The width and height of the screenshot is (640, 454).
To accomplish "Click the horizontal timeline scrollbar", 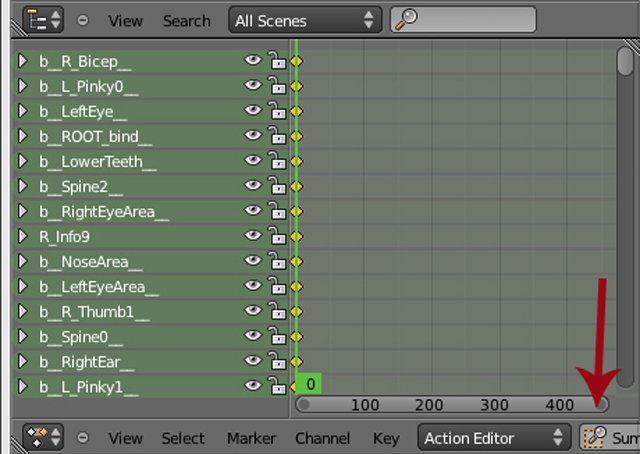I will pos(452,405).
